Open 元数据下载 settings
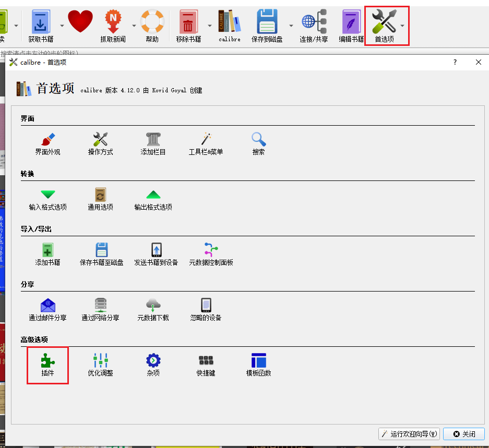489x448 pixels. [153, 310]
